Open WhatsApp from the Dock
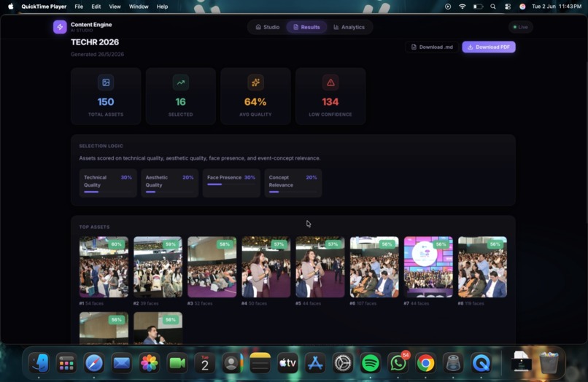 click(398, 363)
